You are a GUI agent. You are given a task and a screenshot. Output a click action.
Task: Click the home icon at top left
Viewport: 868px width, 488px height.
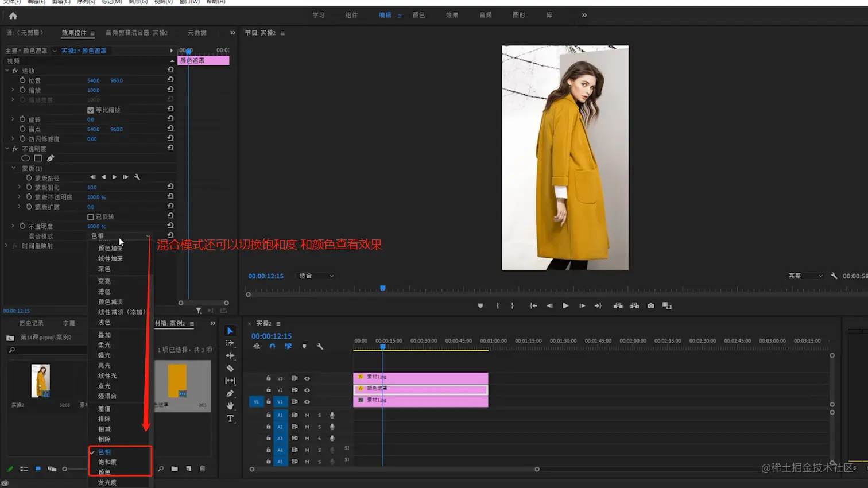coord(13,16)
